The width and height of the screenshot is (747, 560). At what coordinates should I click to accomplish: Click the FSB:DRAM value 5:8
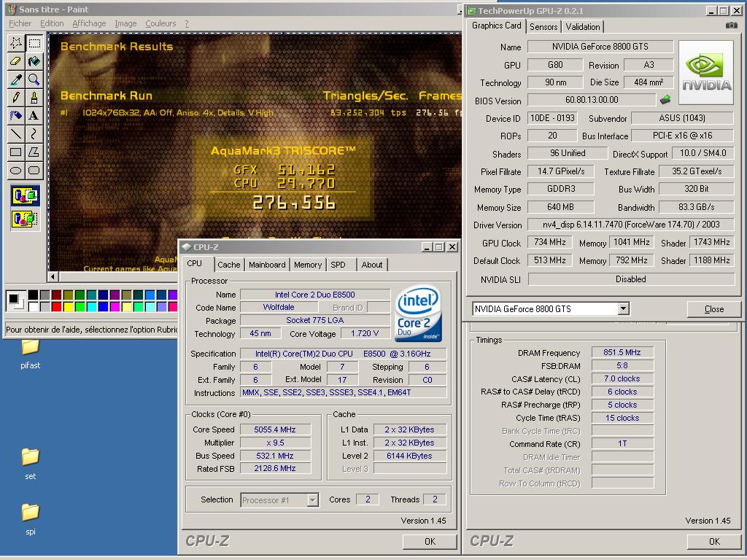[x=622, y=366]
